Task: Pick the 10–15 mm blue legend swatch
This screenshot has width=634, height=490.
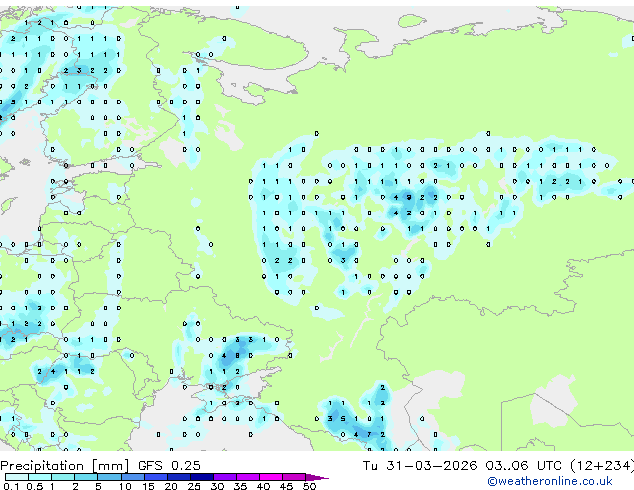Action: [x=133, y=477]
